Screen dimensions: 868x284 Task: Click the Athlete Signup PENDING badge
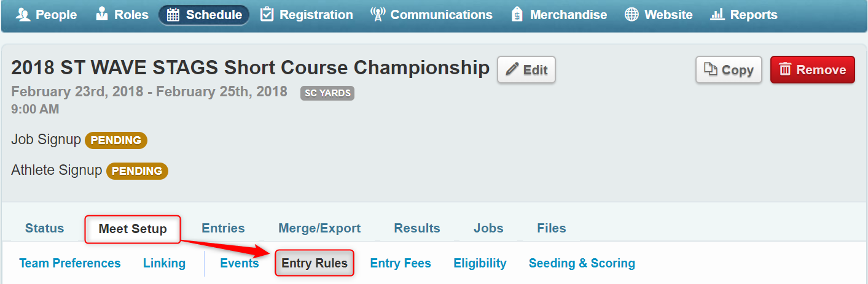tap(137, 171)
